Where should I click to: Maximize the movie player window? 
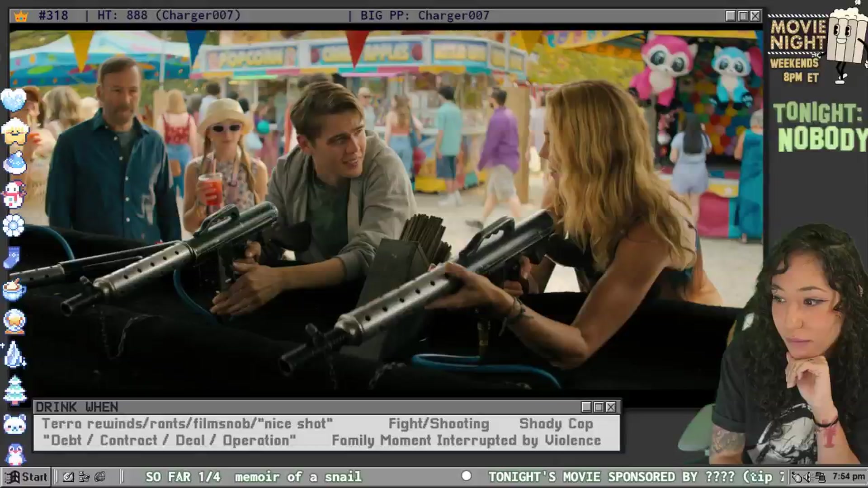pyautogui.click(x=743, y=16)
